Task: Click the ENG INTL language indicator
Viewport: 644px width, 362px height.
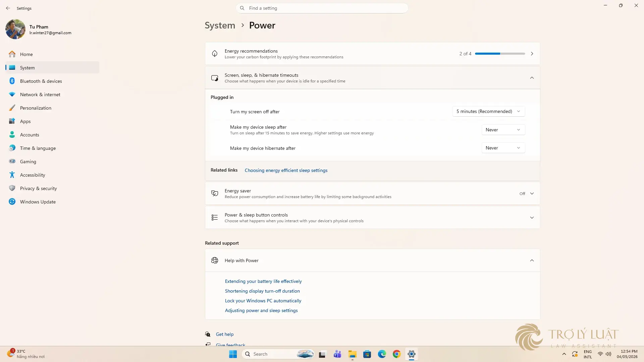Action: (588, 354)
